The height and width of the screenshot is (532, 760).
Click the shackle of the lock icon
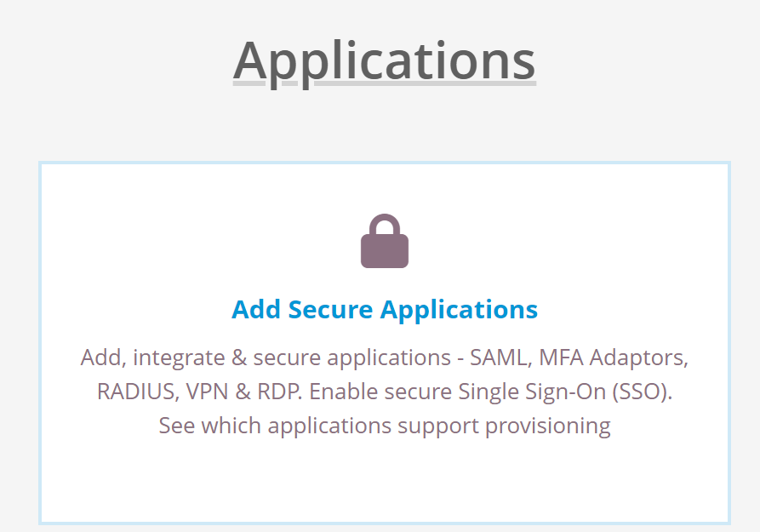385,224
